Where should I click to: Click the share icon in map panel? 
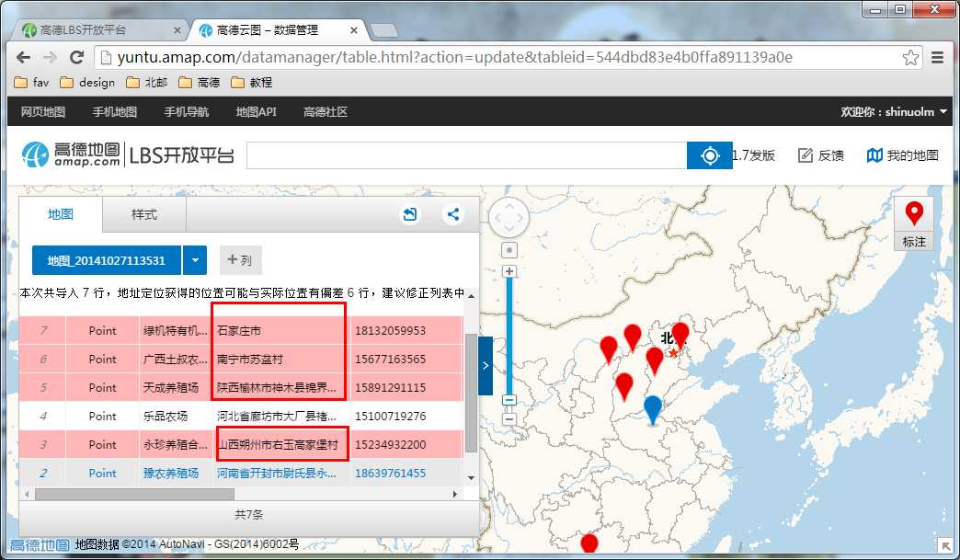pos(453,214)
